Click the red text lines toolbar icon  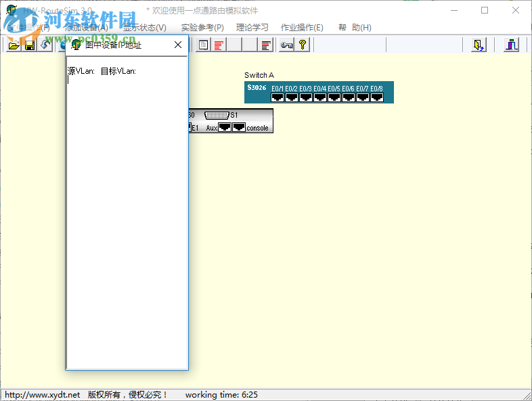pos(219,45)
